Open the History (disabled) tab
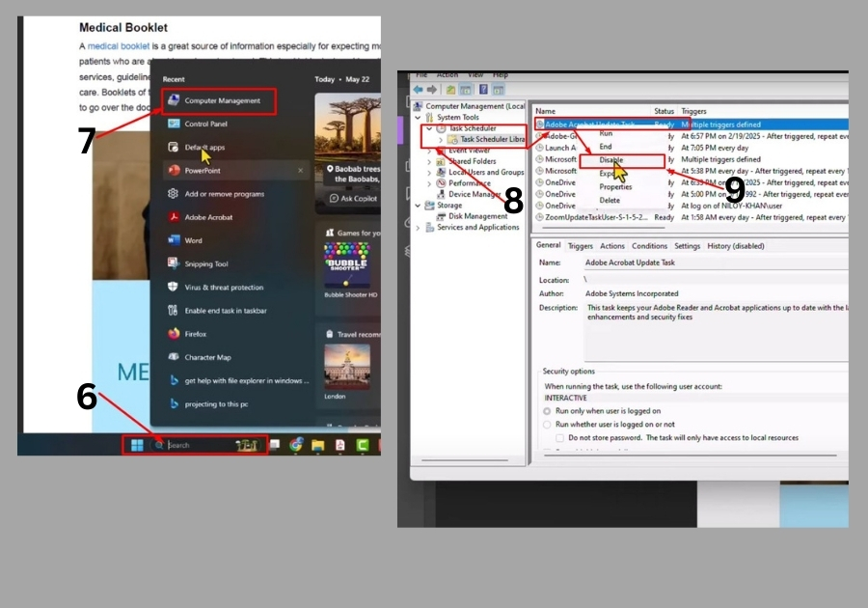Viewport: 868px width, 608px height. point(736,246)
